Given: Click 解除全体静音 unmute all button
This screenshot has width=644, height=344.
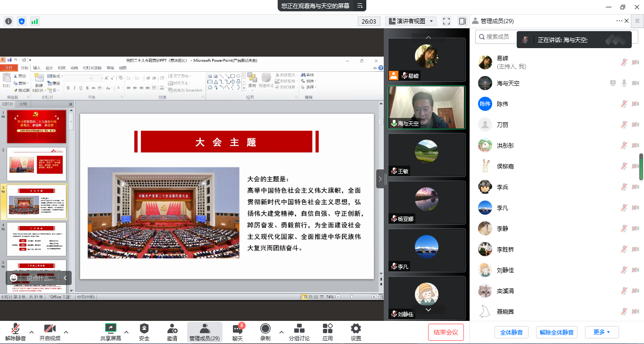Looking at the screenshot, I should [x=557, y=332].
